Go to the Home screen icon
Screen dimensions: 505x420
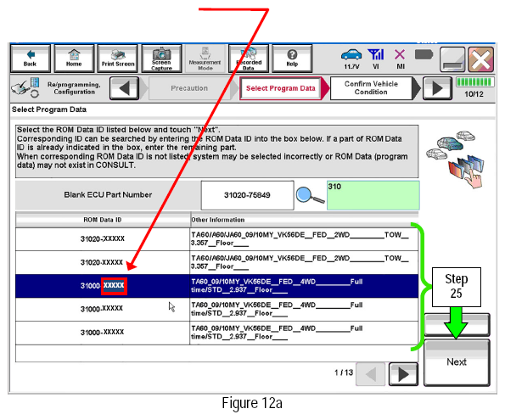(x=74, y=59)
